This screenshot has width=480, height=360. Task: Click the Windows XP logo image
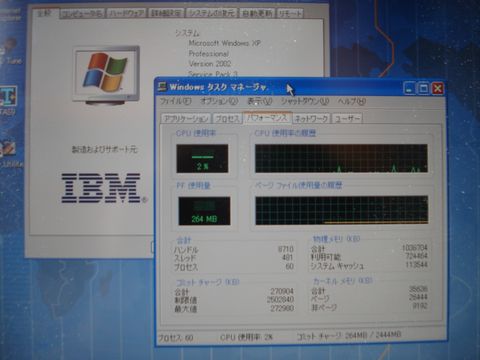coord(106,74)
